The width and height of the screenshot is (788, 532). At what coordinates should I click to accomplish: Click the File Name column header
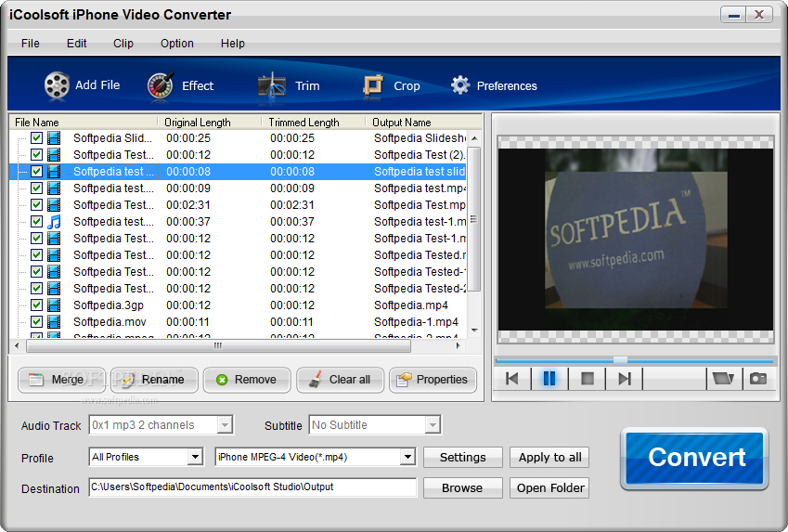[84, 123]
